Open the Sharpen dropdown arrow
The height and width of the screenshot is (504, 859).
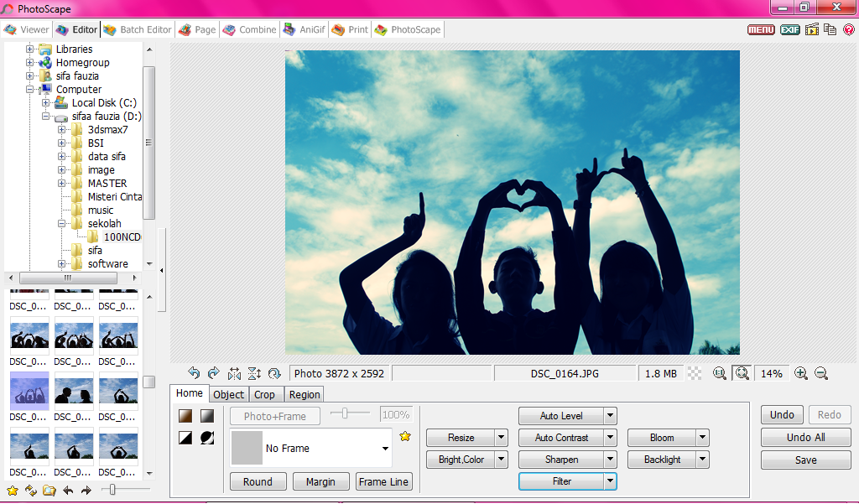(x=610, y=460)
